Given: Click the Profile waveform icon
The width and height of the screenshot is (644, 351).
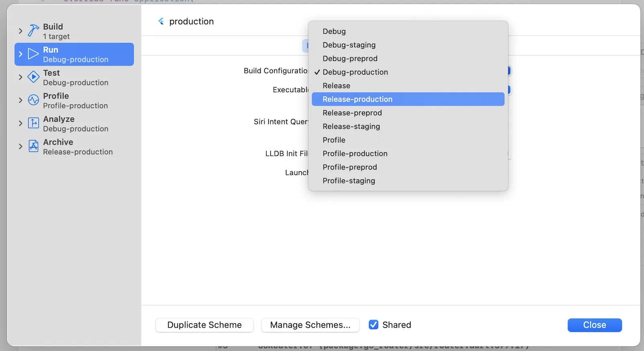Looking at the screenshot, I should point(33,100).
